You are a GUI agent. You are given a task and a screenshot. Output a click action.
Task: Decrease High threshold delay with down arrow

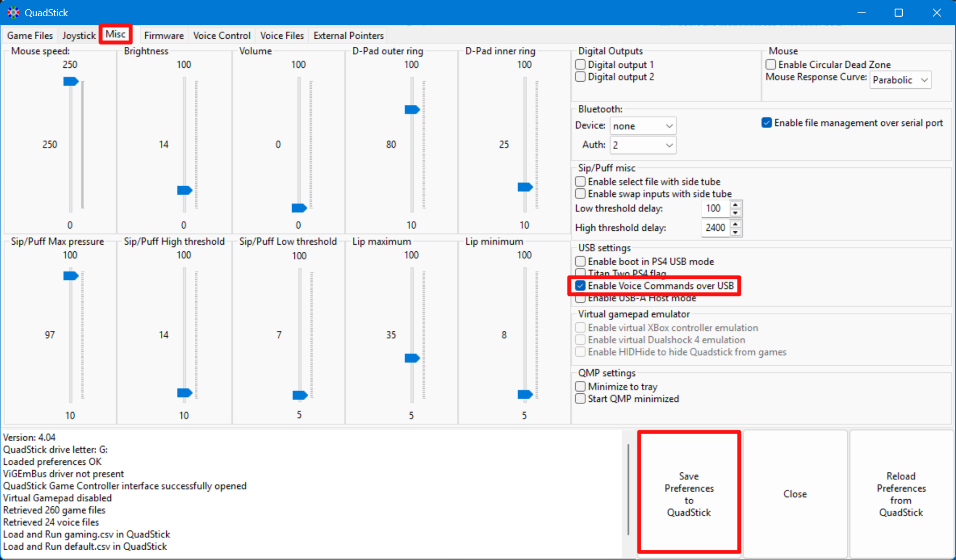point(735,232)
